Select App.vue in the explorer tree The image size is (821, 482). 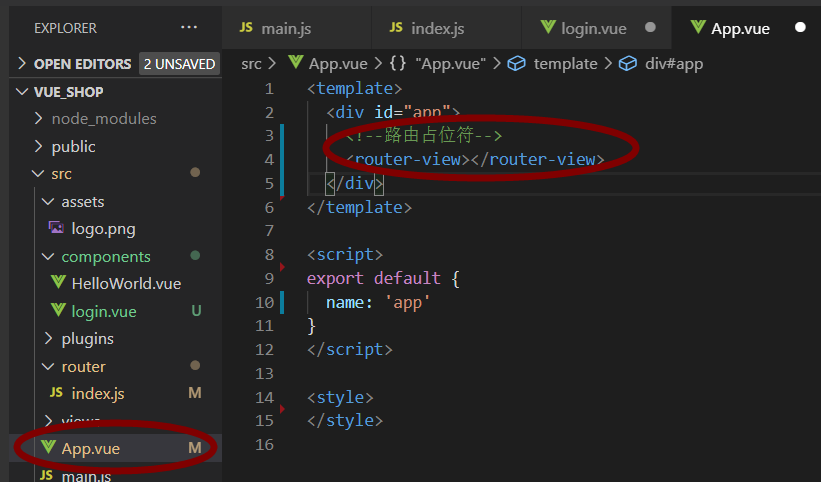pos(115,448)
